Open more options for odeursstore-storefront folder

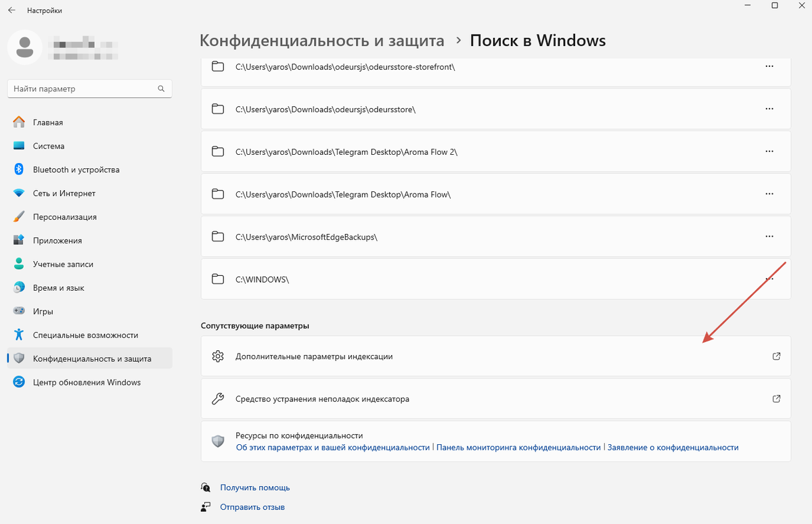pyautogui.click(x=769, y=66)
